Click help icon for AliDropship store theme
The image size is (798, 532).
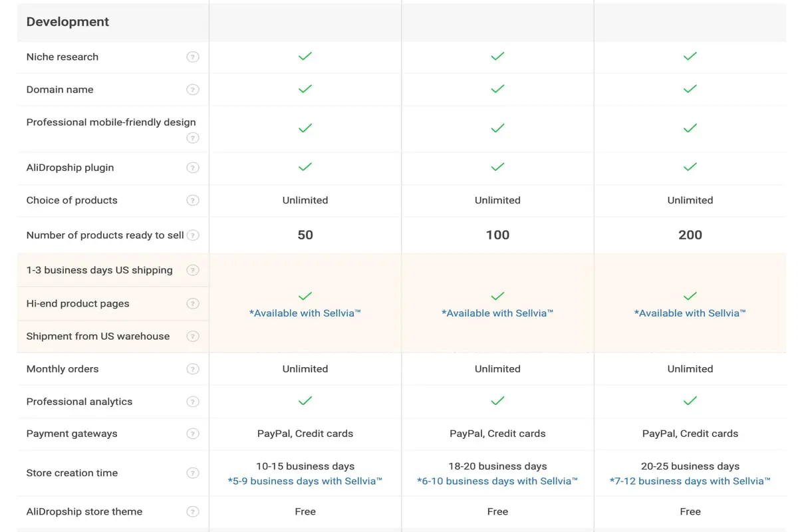[193, 512]
